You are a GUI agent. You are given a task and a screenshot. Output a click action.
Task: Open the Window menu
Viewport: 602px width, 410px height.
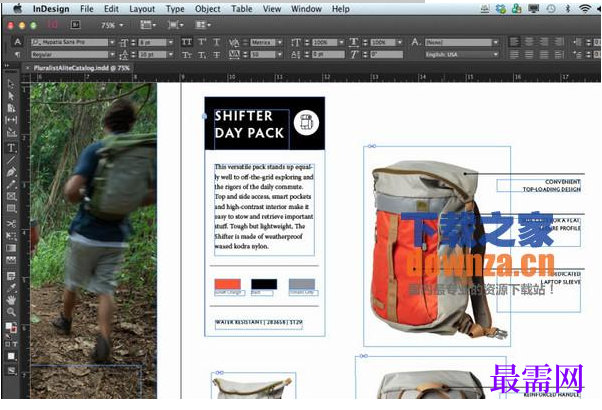pos(306,8)
